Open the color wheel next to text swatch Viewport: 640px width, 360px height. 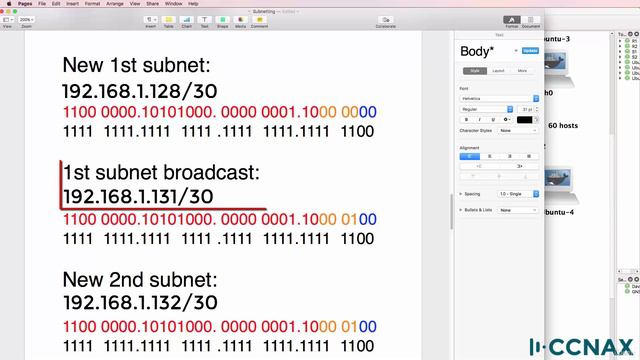(536, 120)
